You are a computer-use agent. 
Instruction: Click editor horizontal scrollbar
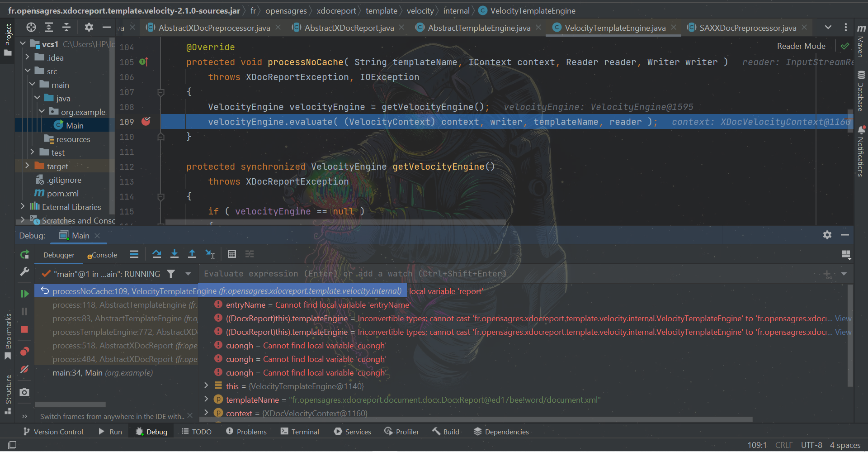(x=335, y=222)
